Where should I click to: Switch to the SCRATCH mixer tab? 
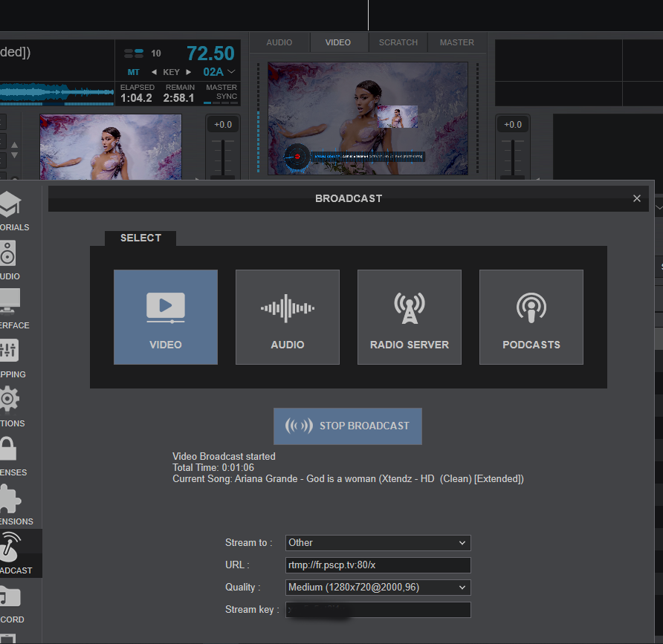click(398, 42)
